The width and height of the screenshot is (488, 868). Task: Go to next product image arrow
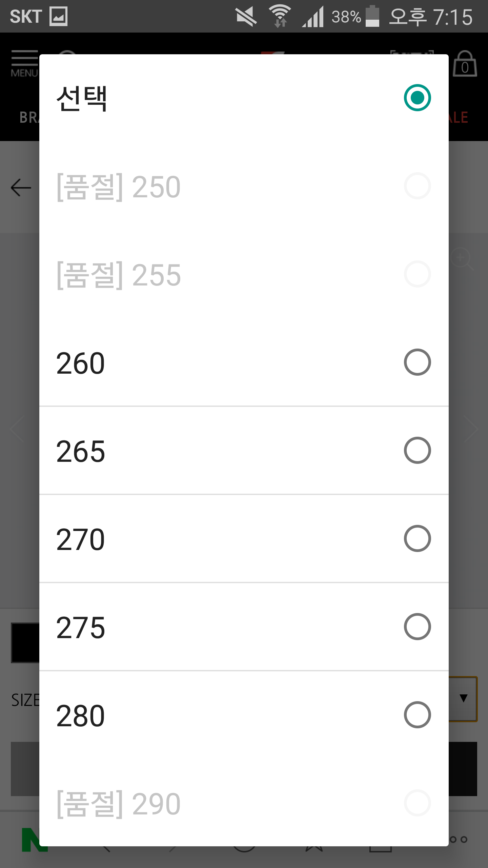[x=471, y=429]
